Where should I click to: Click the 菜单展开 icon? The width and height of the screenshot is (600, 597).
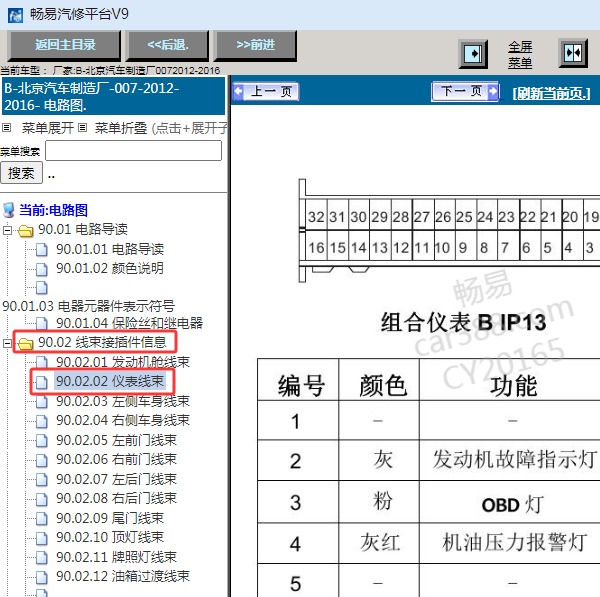(7, 127)
